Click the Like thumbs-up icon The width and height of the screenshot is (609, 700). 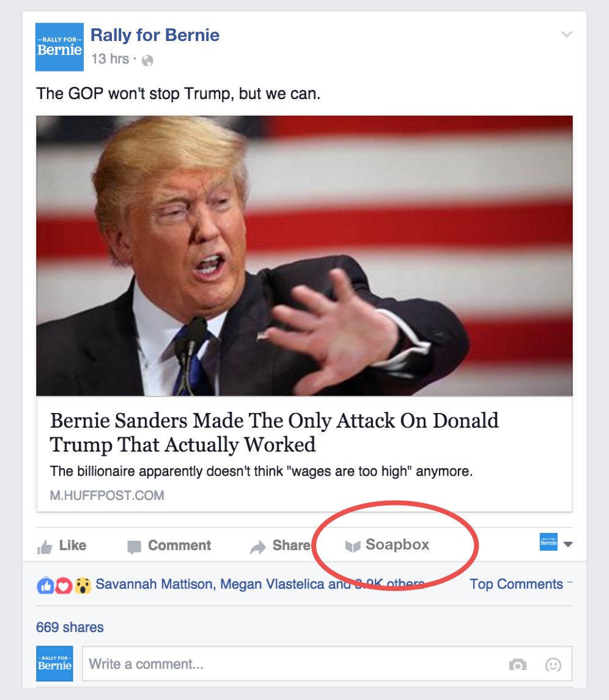click(x=45, y=546)
